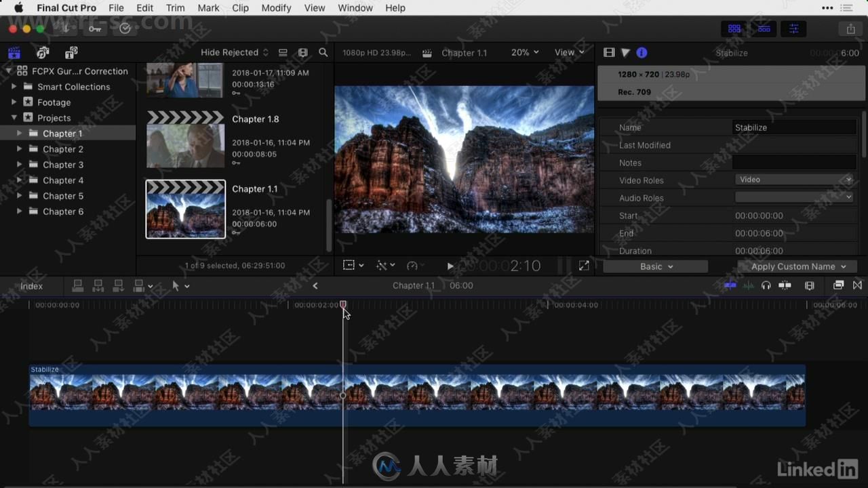Open the Edit menu
868x488 pixels.
pyautogui.click(x=144, y=8)
